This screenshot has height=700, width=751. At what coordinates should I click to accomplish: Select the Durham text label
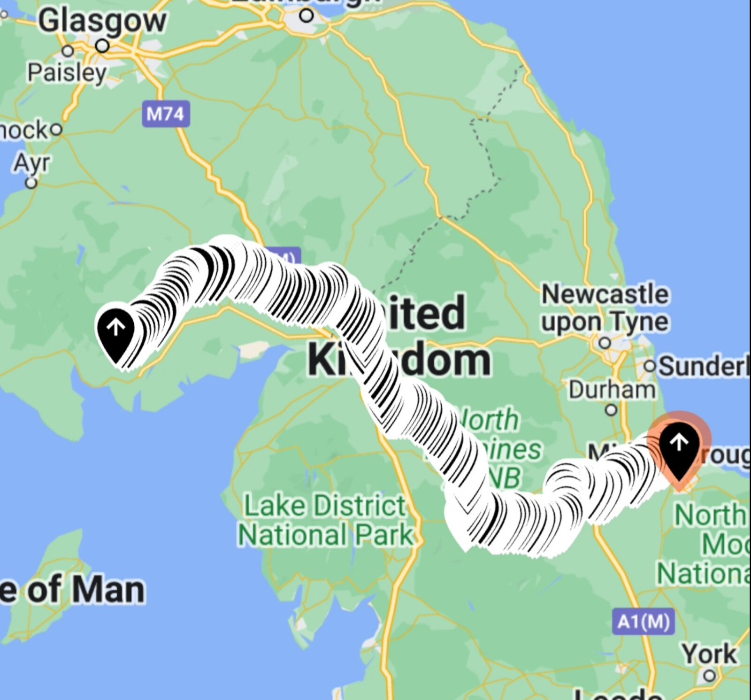click(x=613, y=390)
